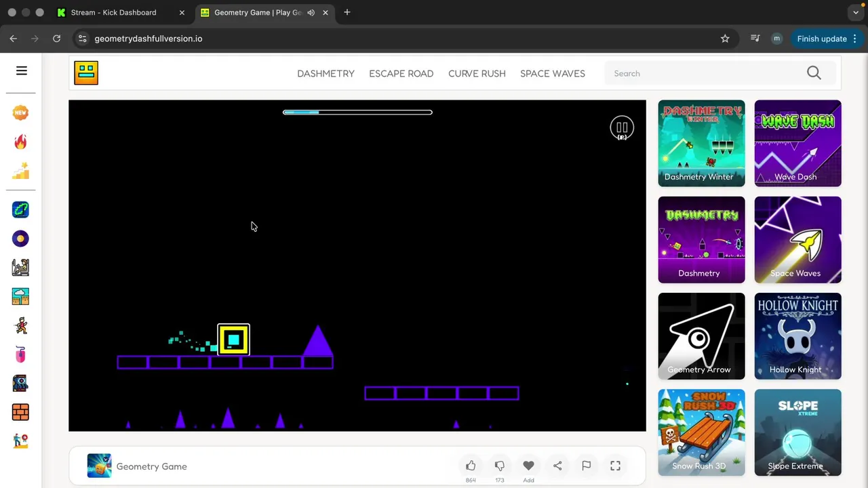Select the cloud platform sidebar category icon
Screen dimensions: 868x488
(20, 296)
